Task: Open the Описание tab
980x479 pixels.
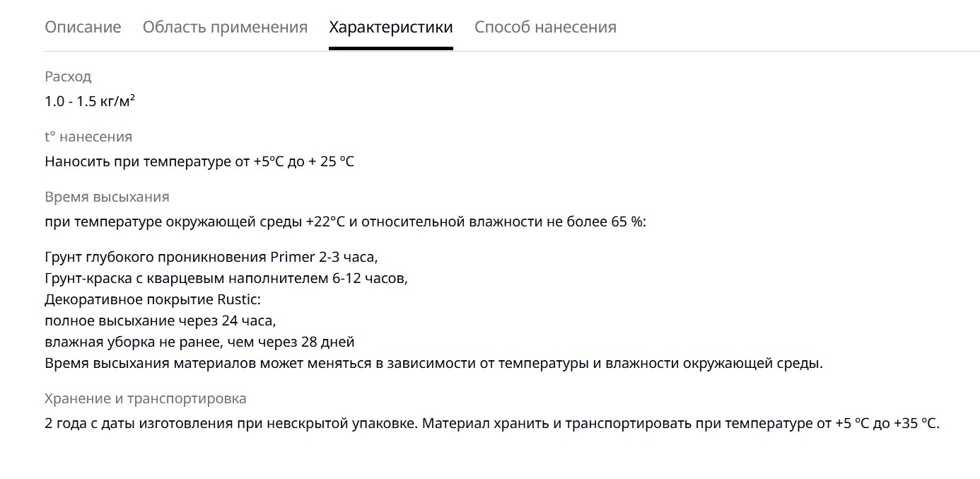Action: (83, 28)
